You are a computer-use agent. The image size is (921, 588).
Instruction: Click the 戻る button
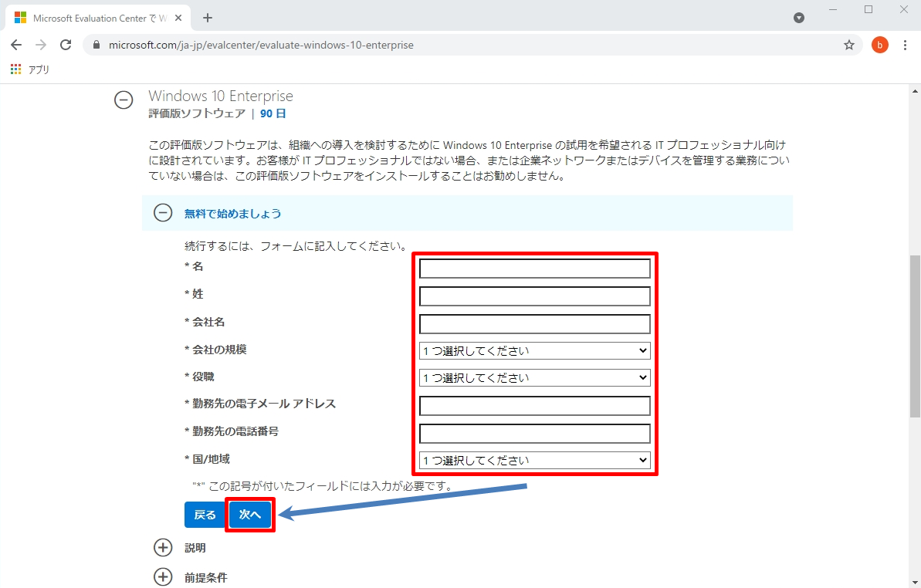point(205,515)
